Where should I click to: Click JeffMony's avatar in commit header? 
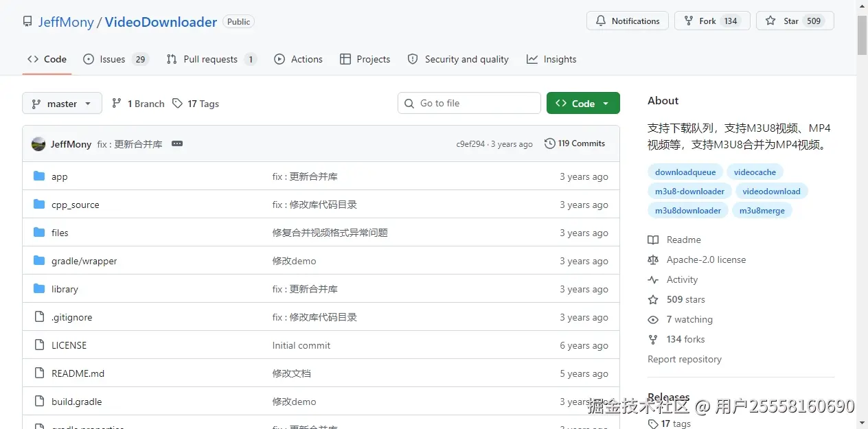[38, 144]
